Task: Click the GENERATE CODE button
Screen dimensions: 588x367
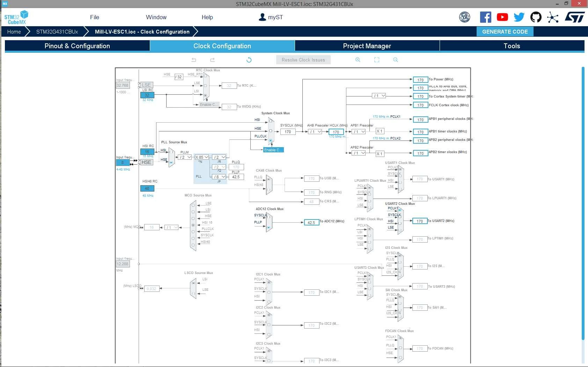Action: [505, 31]
